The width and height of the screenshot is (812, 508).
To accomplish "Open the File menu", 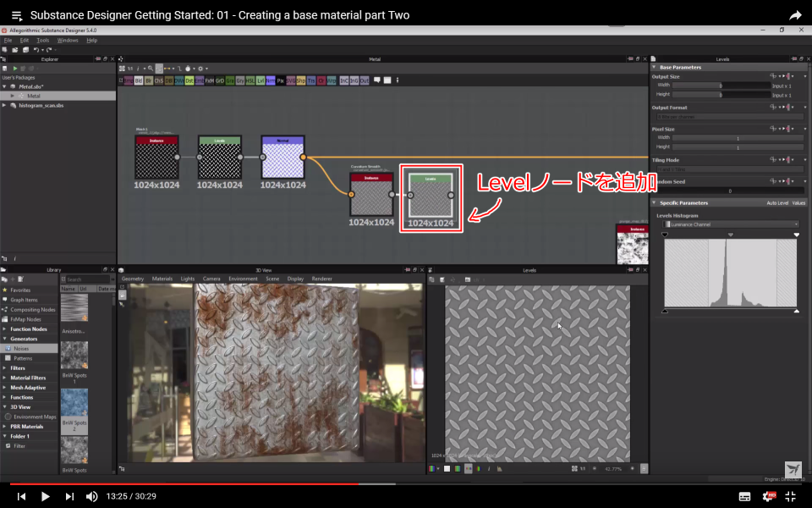I will click(x=8, y=40).
